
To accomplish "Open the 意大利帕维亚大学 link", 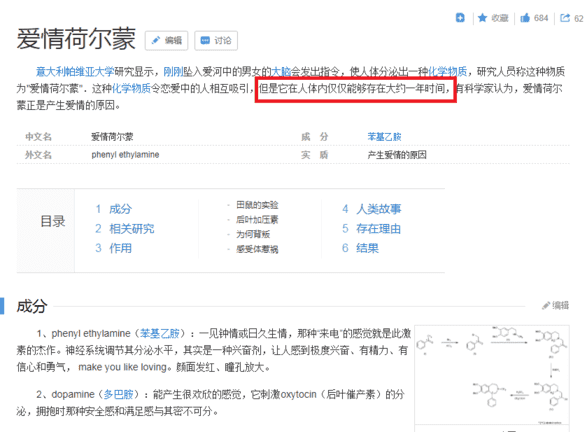I will click(75, 71).
